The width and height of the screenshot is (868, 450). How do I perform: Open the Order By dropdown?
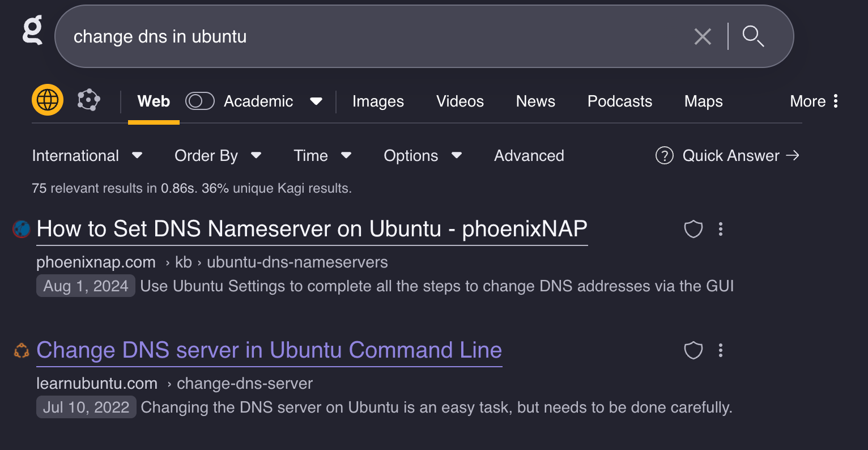pos(218,156)
